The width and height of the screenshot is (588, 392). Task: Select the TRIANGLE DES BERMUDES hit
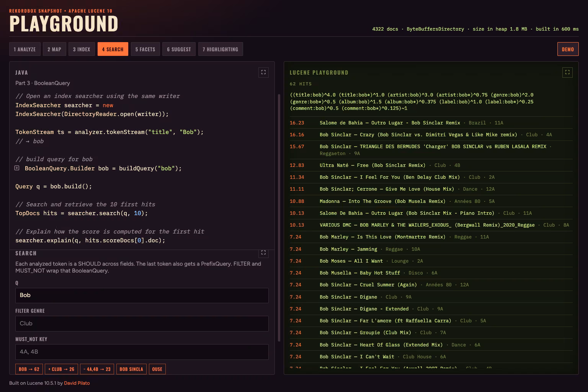pos(431,150)
